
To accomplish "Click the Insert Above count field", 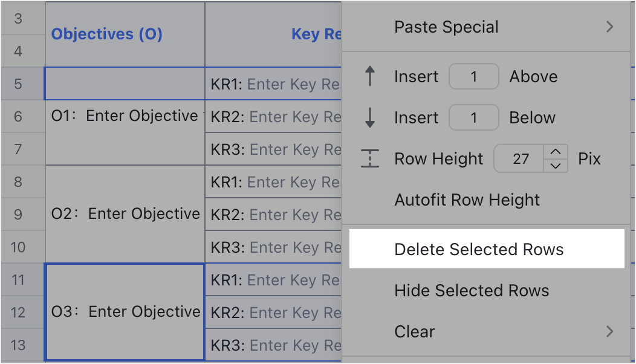I will pos(473,76).
